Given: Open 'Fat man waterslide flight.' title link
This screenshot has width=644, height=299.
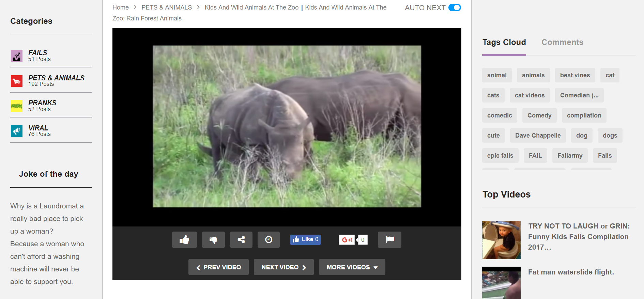Looking at the screenshot, I should pyautogui.click(x=571, y=272).
